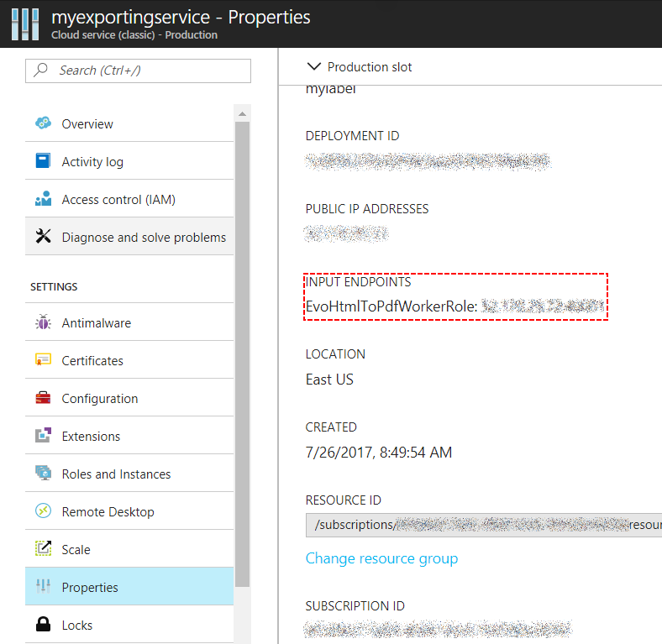
Task: Select the Locks label
Action: coord(76,625)
